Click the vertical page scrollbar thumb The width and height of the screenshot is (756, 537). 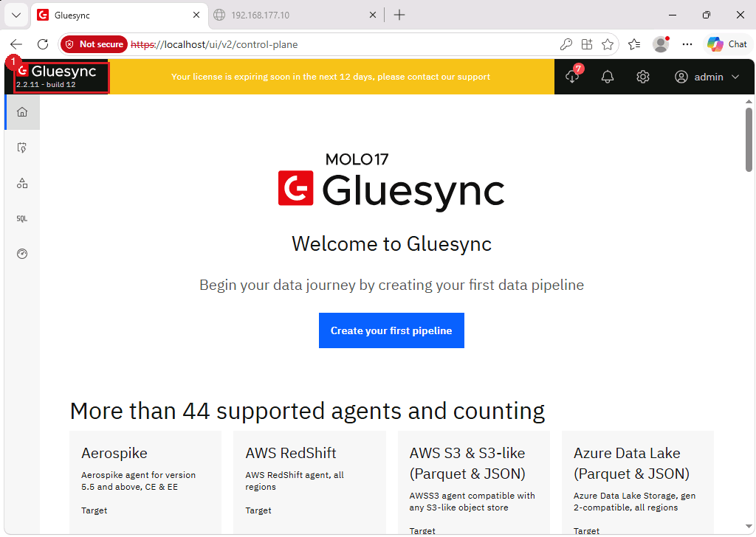point(749,139)
